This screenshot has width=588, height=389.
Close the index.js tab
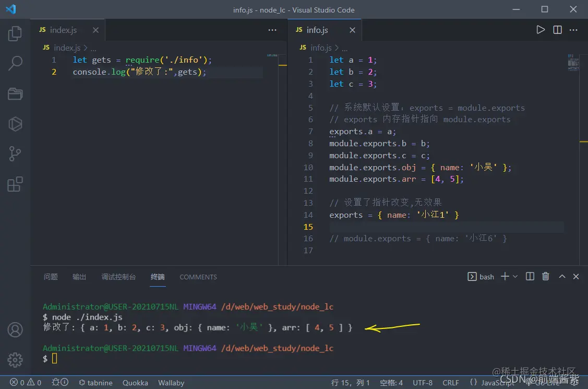[95, 30]
